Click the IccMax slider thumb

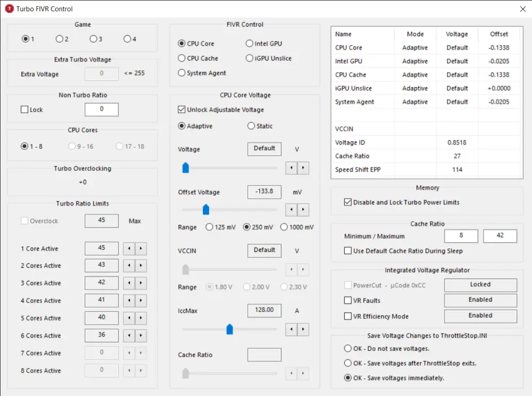230,329
